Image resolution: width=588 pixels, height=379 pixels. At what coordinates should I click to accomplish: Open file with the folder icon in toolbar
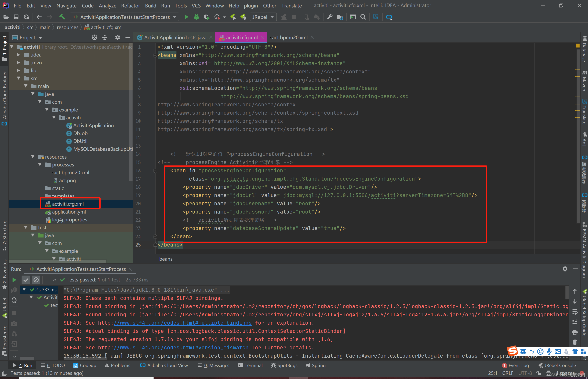pos(6,17)
